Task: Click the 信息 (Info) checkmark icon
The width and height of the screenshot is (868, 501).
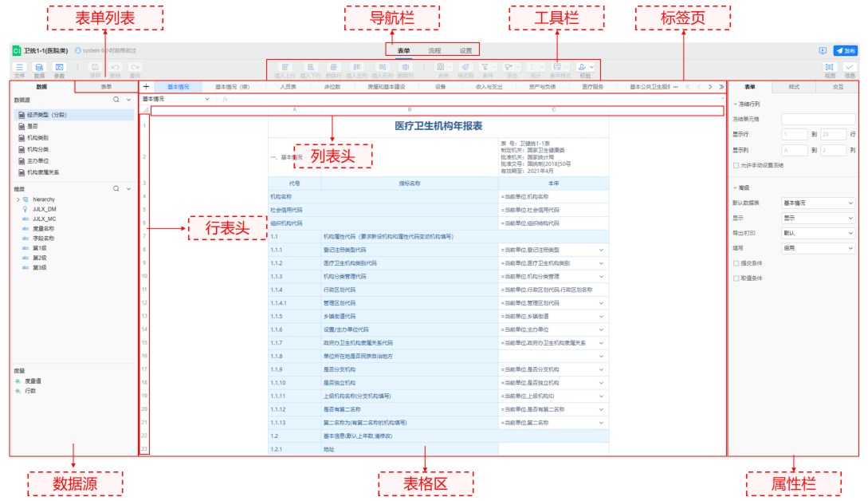Action: [x=850, y=68]
